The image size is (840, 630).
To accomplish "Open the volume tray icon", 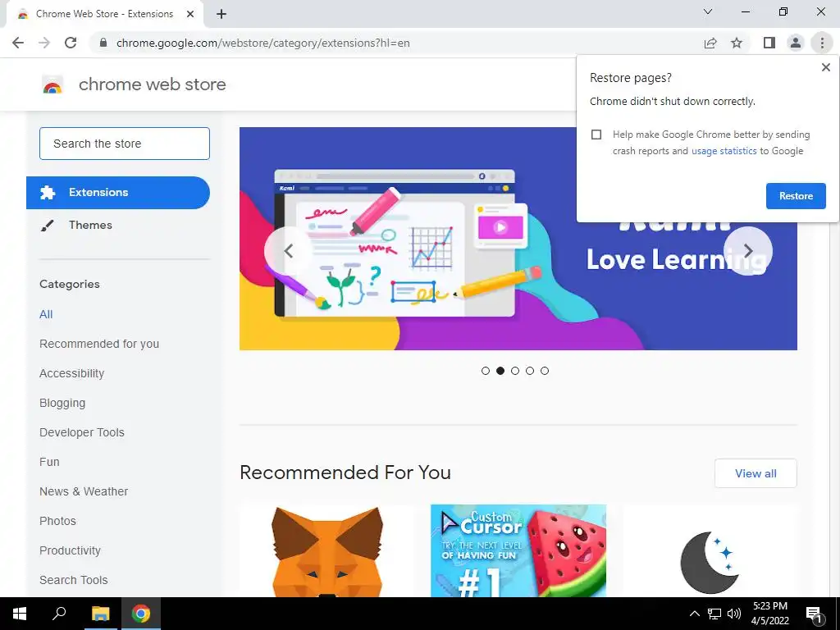I will (x=734, y=614).
